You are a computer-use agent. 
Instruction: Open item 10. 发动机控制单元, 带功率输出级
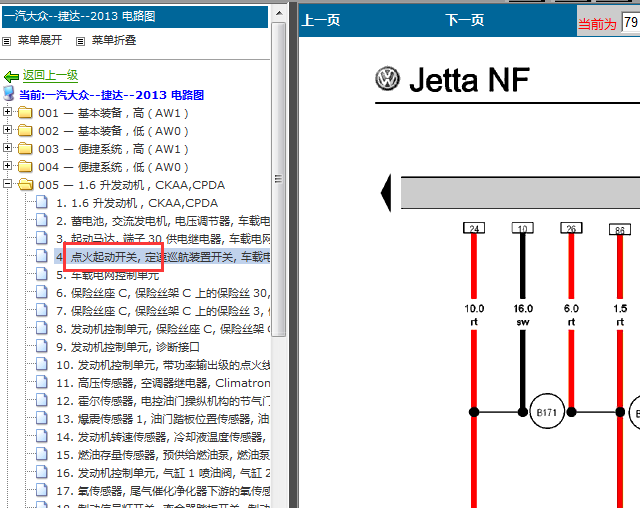tap(163, 365)
